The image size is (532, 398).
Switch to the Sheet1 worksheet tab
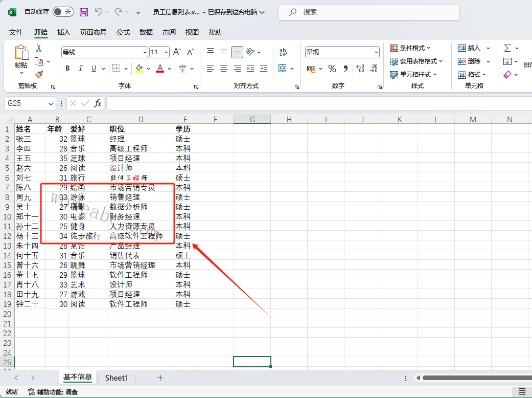tap(117, 378)
